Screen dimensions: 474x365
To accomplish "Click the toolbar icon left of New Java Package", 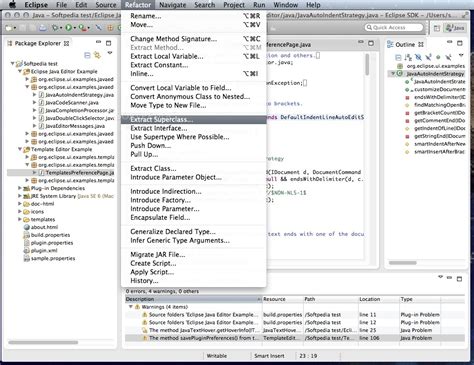I will coord(99,28).
